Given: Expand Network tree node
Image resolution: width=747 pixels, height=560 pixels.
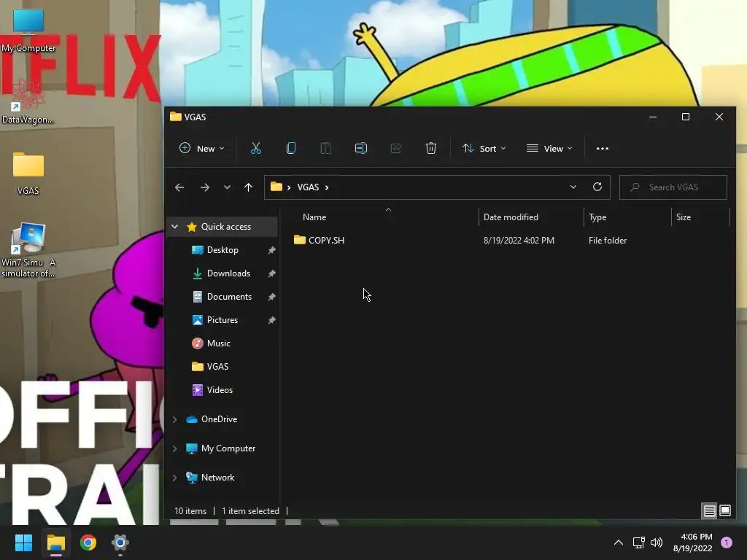Looking at the screenshot, I should point(175,478).
